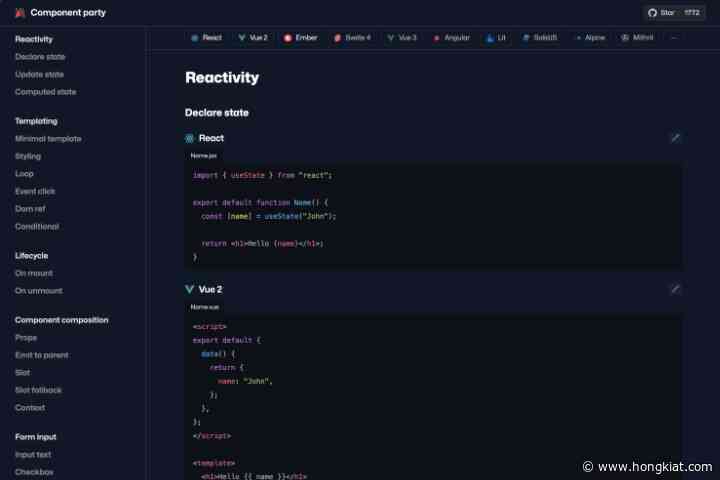The width and height of the screenshot is (720, 480).
Task: Open Component composition section in sidebar
Action: pyautogui.click(x=62, y=320)
